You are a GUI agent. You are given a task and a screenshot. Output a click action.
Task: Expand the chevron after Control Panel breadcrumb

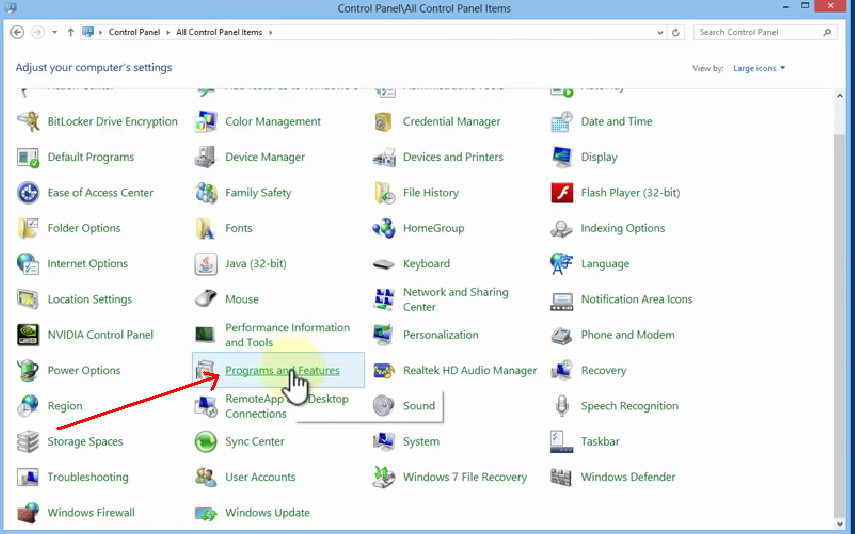pyautogui.click(x=168, y=33)
